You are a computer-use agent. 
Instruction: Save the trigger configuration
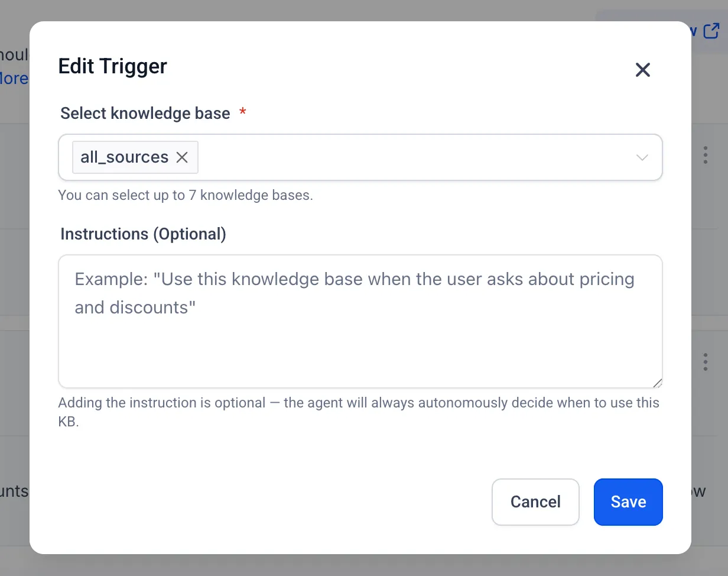pyautogui.click(x=628, y=501)
